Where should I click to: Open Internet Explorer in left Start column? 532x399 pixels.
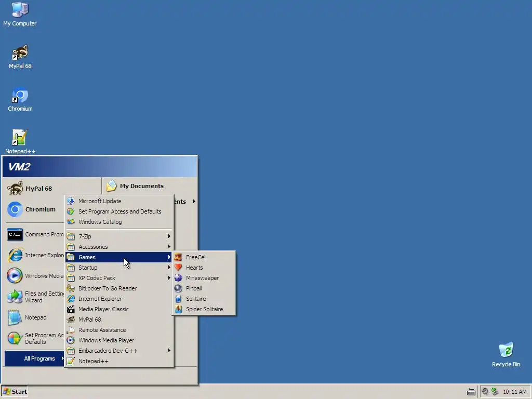pos(35,255)
